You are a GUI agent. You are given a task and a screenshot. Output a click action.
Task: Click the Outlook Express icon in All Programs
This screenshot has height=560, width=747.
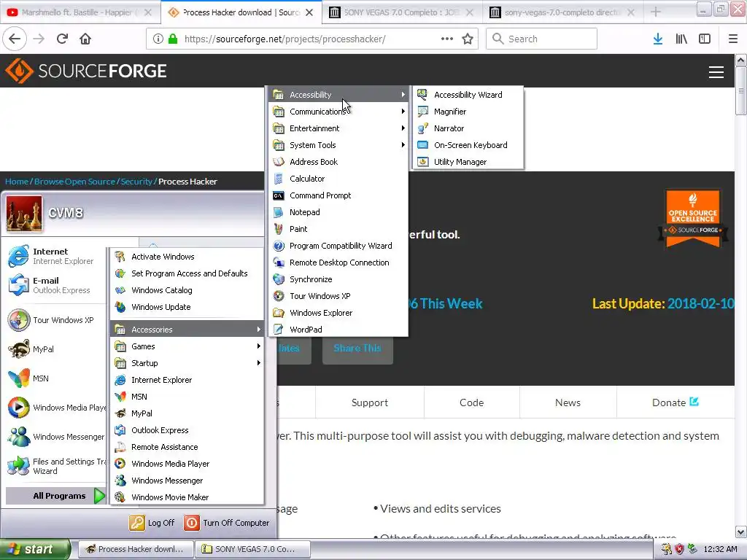point(120,430)
